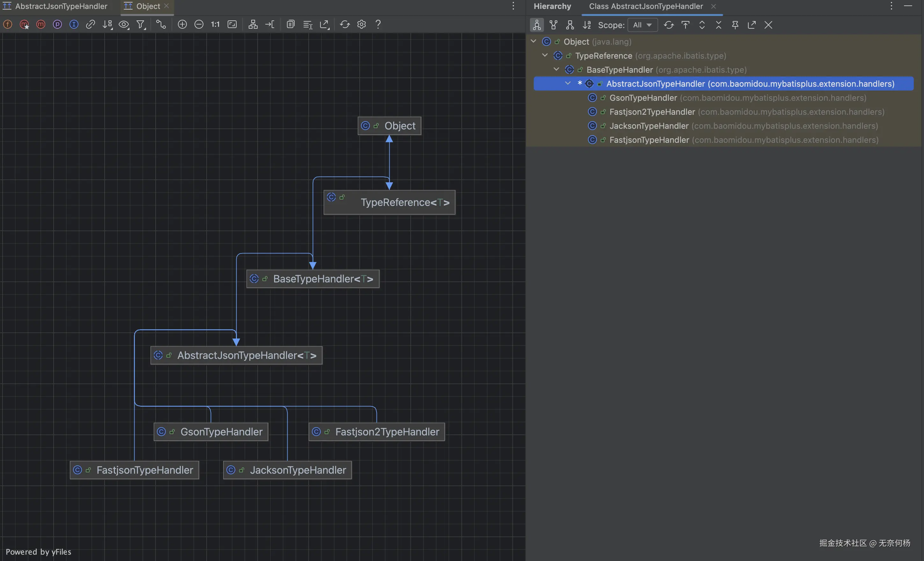This screenshot has width=924, height=561.
Task: Toggle Properties display with purple P icon
Action: [x=57, y=24]
